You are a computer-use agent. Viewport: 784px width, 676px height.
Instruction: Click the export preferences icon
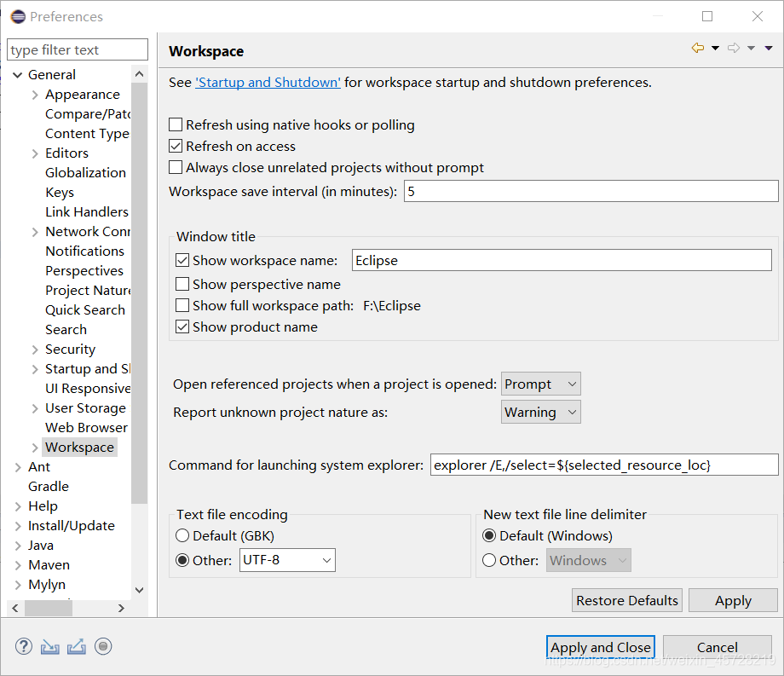tap(77, 646)
